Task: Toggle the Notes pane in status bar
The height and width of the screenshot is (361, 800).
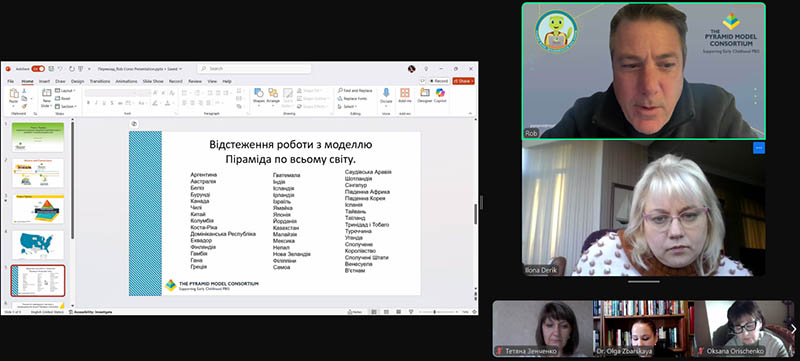Action: coord(357,312)
